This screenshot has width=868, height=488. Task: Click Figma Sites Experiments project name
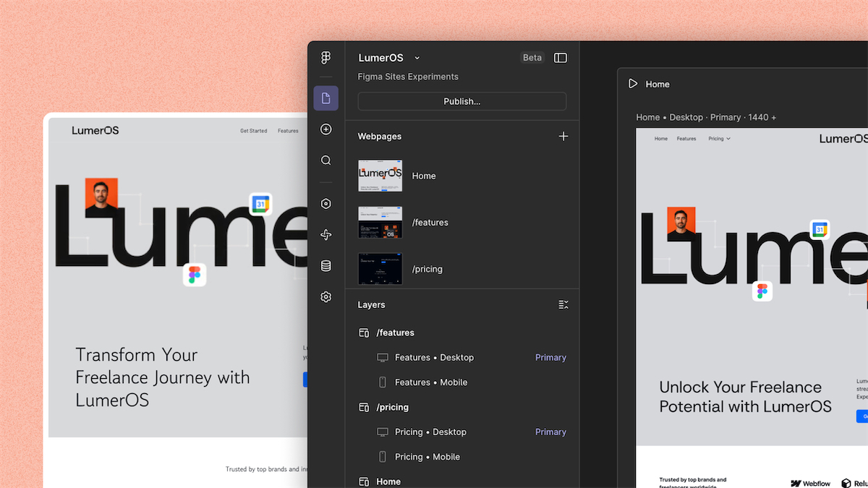pos(408,77)
